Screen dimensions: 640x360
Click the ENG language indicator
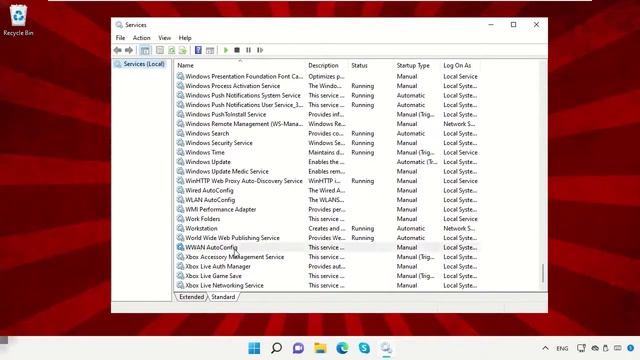[562, 349]
